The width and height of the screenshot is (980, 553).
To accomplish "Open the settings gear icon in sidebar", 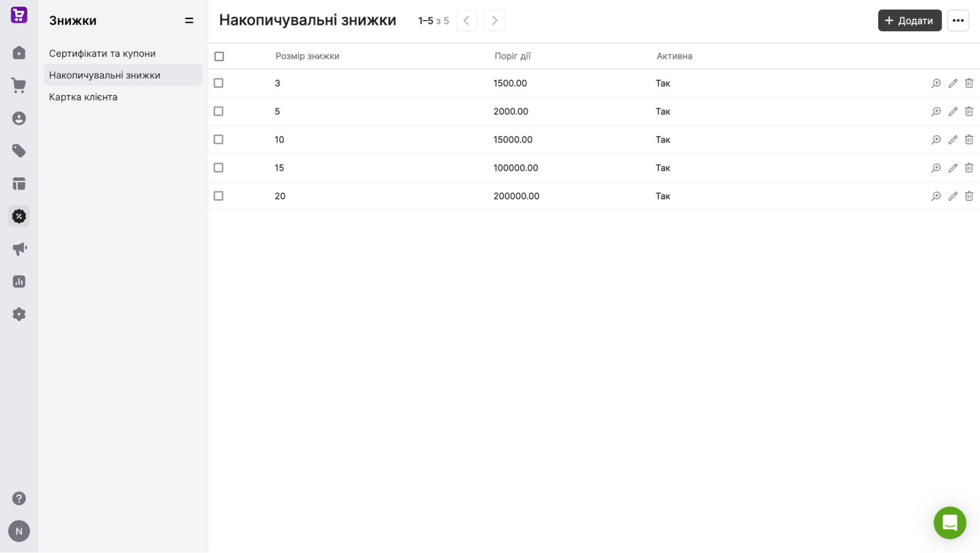I will click(x=19, y=314).
